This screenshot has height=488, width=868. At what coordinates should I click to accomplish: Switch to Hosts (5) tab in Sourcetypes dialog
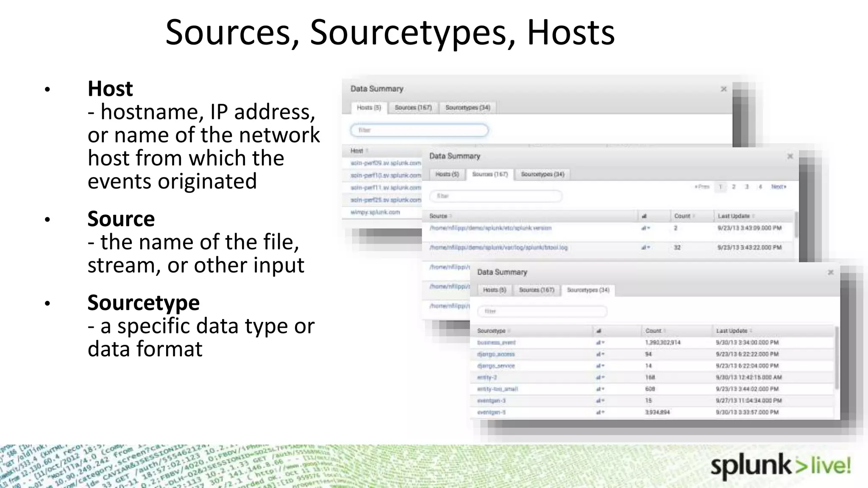(x=495, y=290)
